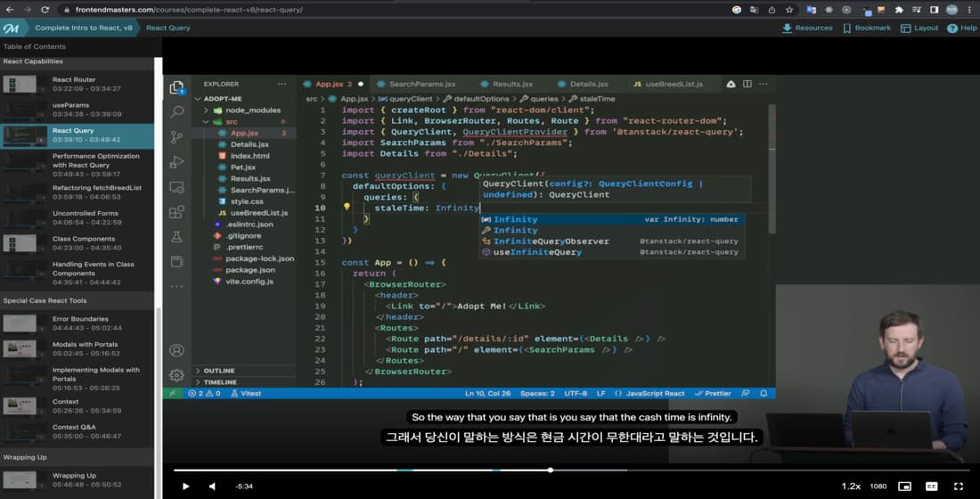This screenshot has width=980, height=499.
Task: Open Performance Optimization with React Query lesson
Action: 77,165
